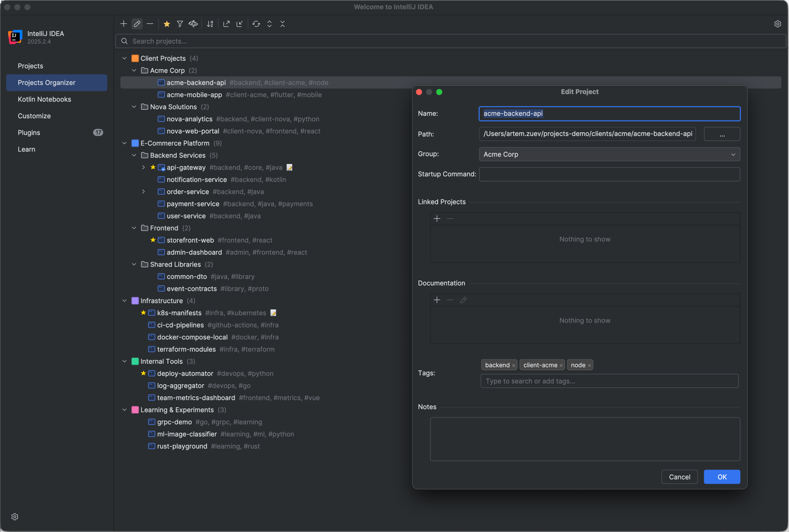Collapse the E-Commerce Platform group
Screen dimensions: 789x532
[x=124, y=143]
